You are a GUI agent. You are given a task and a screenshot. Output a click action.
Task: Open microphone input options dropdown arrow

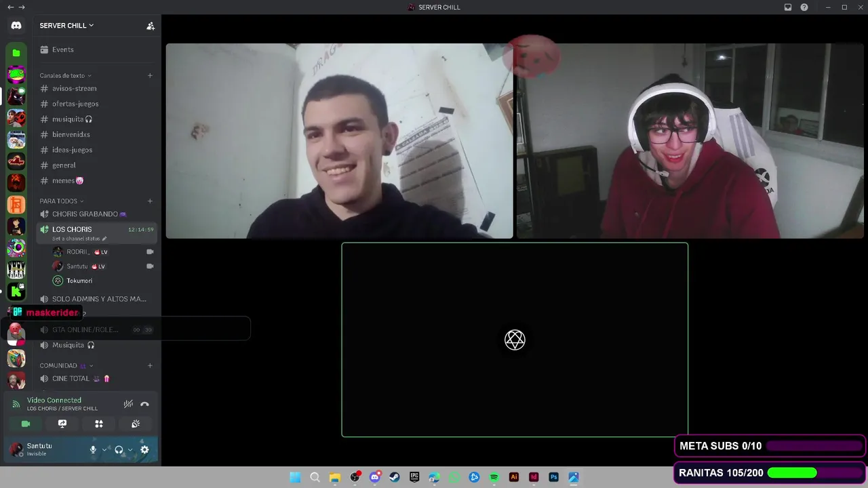point(104,449)
